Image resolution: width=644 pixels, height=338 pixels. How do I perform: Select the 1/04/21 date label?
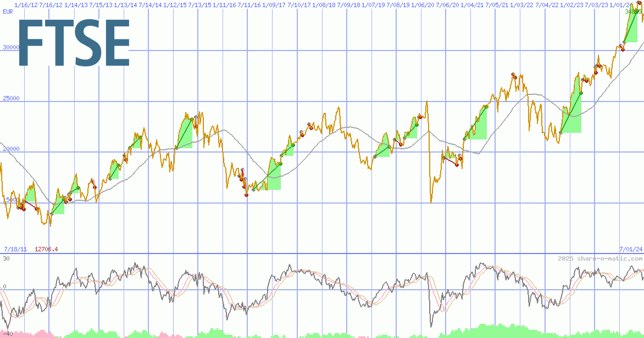tap(472, 5)
